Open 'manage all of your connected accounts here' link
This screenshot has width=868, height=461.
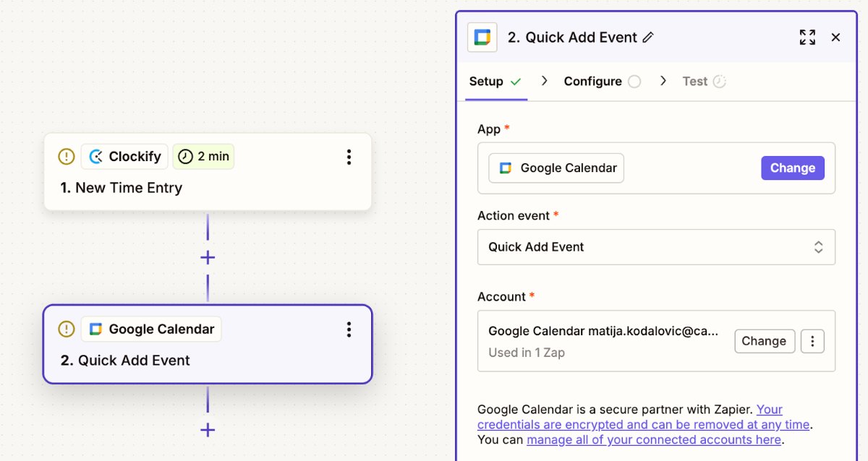point(654,440)
